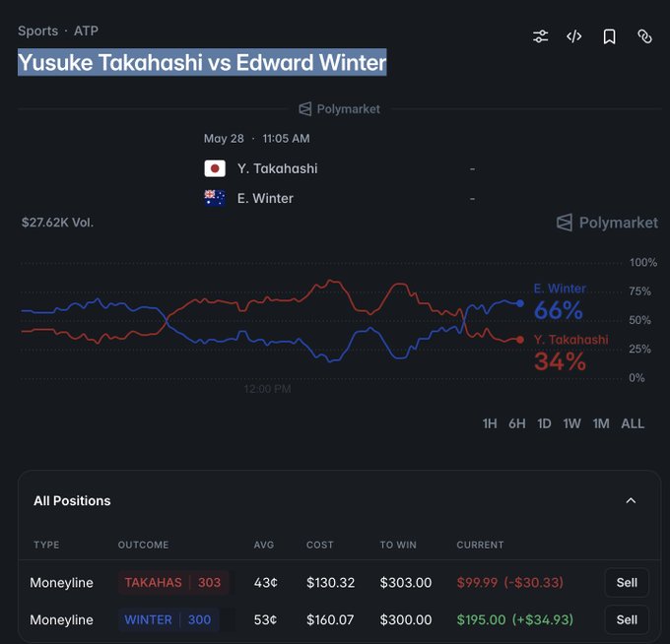Screen dimensions: 670x644
Task: Click the TO WIN column header
Action: [398, 545]
